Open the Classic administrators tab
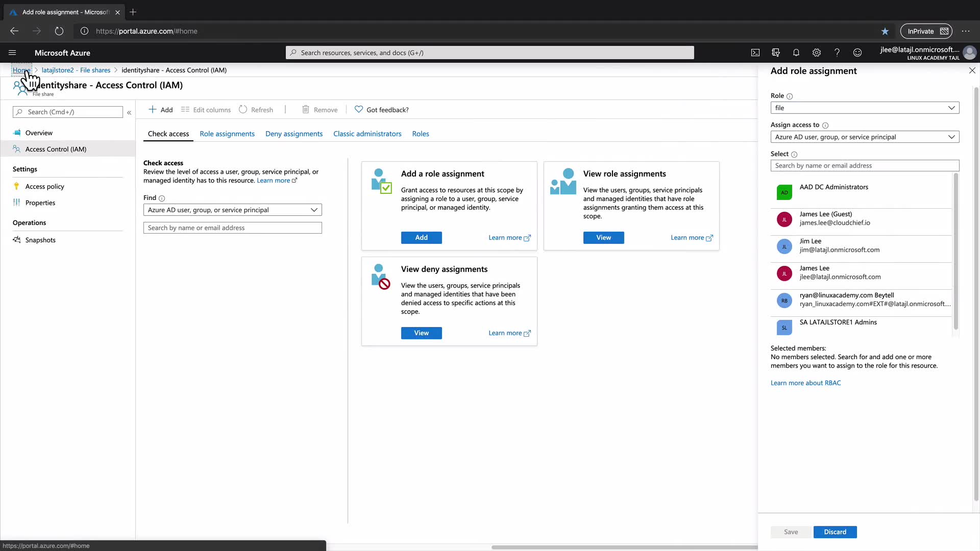 click(367, 134)
